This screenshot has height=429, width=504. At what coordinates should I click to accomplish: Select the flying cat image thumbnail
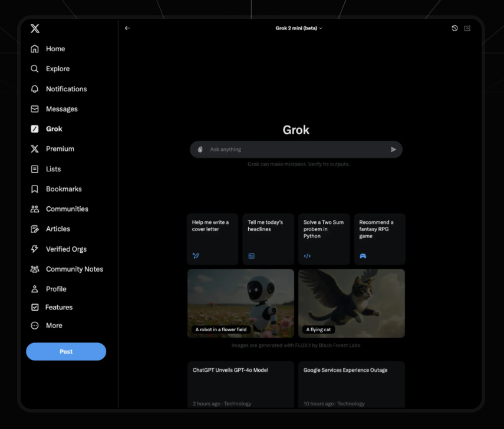[x=351, y=303]
